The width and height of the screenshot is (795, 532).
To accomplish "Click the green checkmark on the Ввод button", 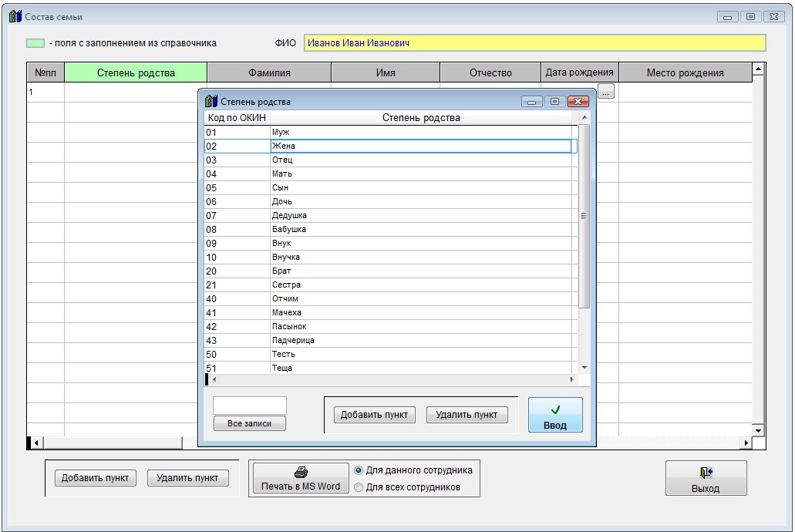I will point(555,409).
